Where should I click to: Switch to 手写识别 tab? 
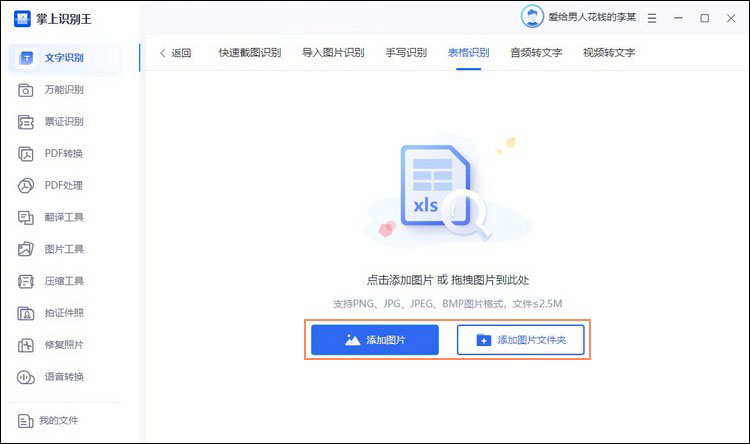pyautogui.click(x=406, y=53)
